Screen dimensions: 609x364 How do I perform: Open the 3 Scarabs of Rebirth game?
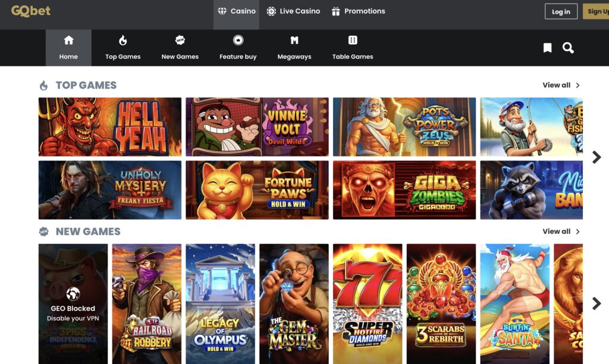441,304
